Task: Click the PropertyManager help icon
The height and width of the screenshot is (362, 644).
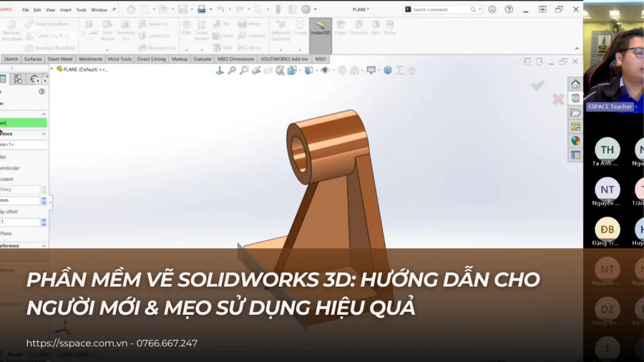Action: coord(42,92)
